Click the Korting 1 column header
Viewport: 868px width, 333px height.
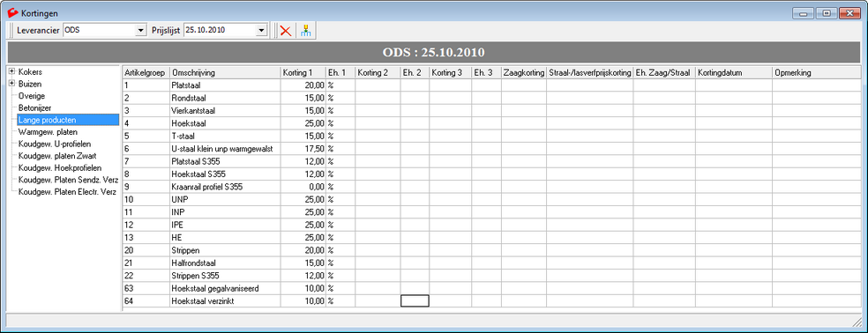(x=303, y=73)
